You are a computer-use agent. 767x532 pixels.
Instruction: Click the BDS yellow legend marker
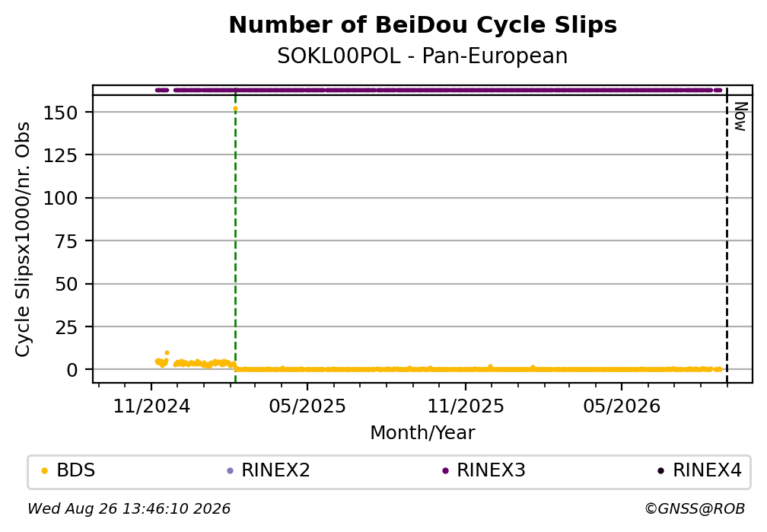[44, 471]
